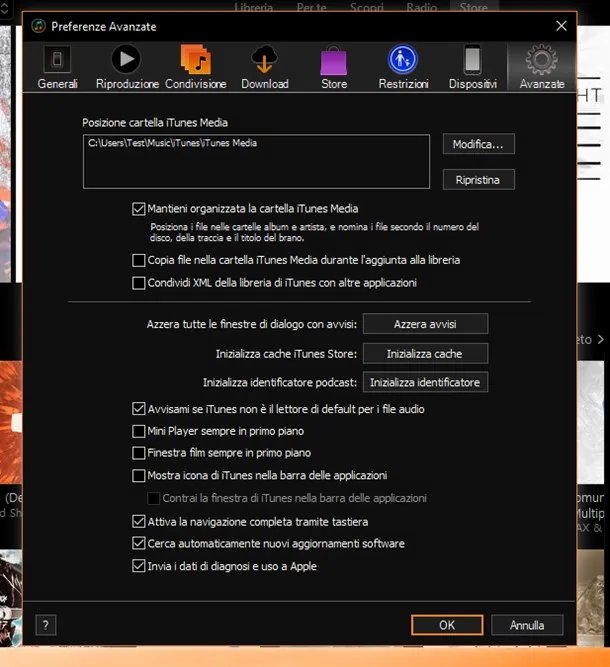Open the Store preferences pane
Screen dimensions: 610x667
tap(334, 67)
